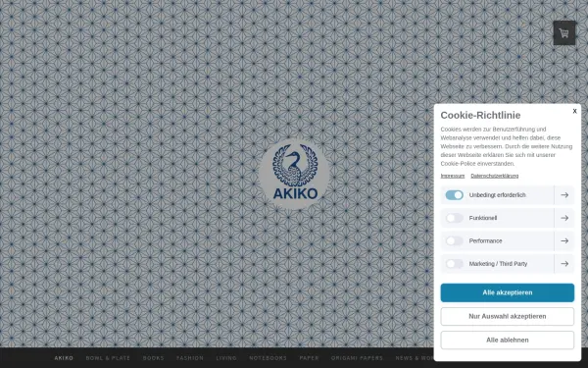This screenshot has height=368, width=588.
Task: Click the Alle ablehnen button
Action: (507, 340)
